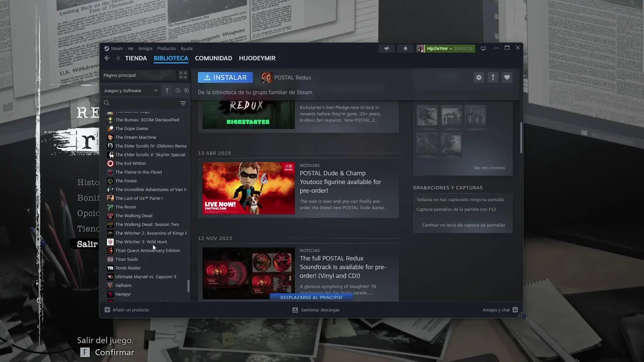Click DESPLAZARSE AL PRINCIPIO button
Screen dimensions: 644x362
click(311, 297)
